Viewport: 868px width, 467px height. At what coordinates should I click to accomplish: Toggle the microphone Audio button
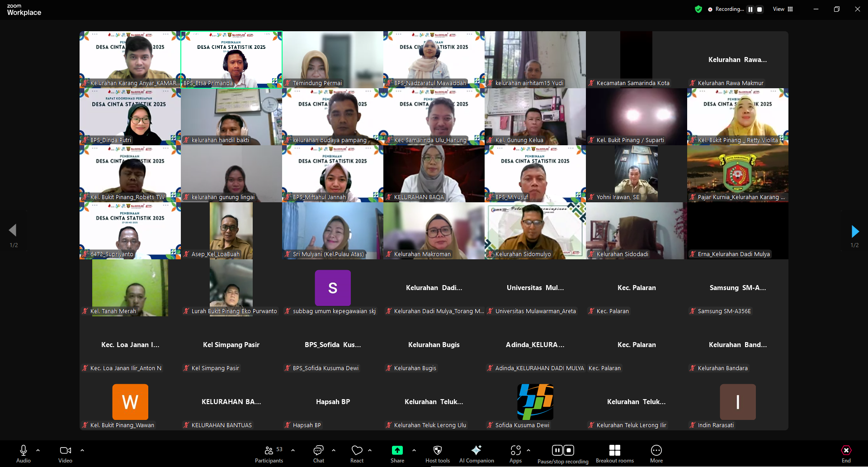[x=24, y=454]
